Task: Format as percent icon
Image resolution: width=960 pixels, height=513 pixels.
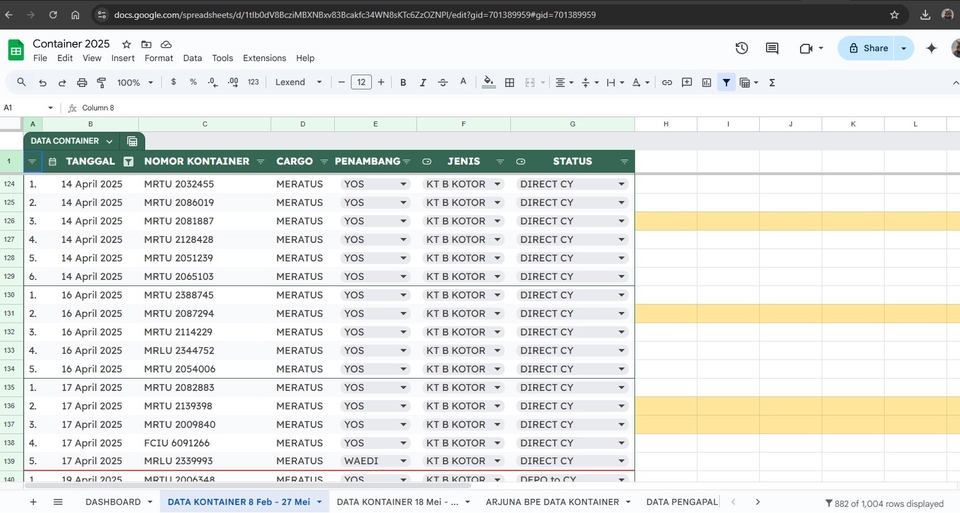Action: 193,82
